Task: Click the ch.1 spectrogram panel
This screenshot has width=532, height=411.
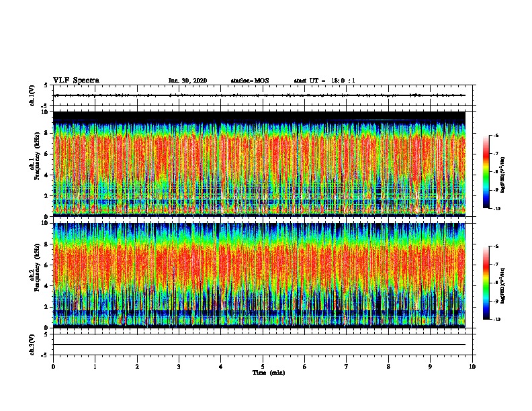Action: click(x=259, y=164)
